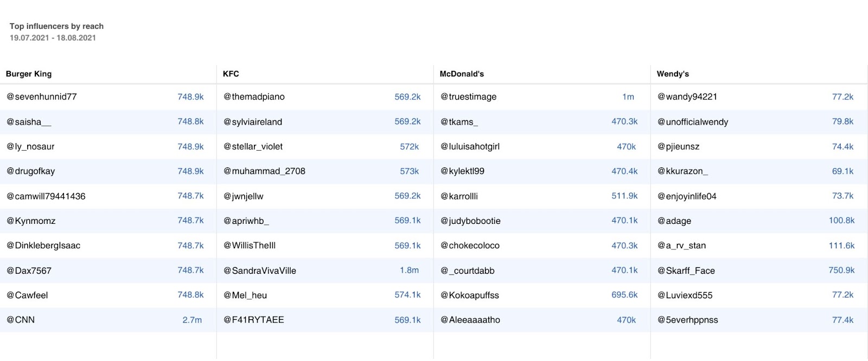The width and height of the screenshot is (868, 361).
Task: Click the @sevenhunnid77 influencer name
Action: point(42,96)
